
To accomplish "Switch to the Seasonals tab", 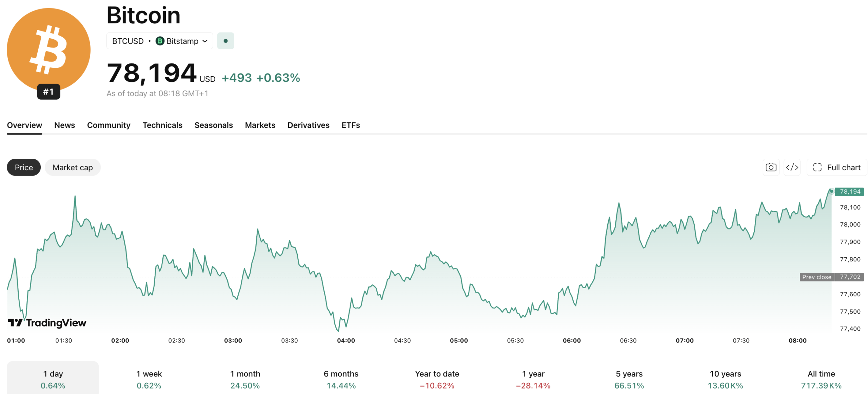I will (x=214, y=125).
